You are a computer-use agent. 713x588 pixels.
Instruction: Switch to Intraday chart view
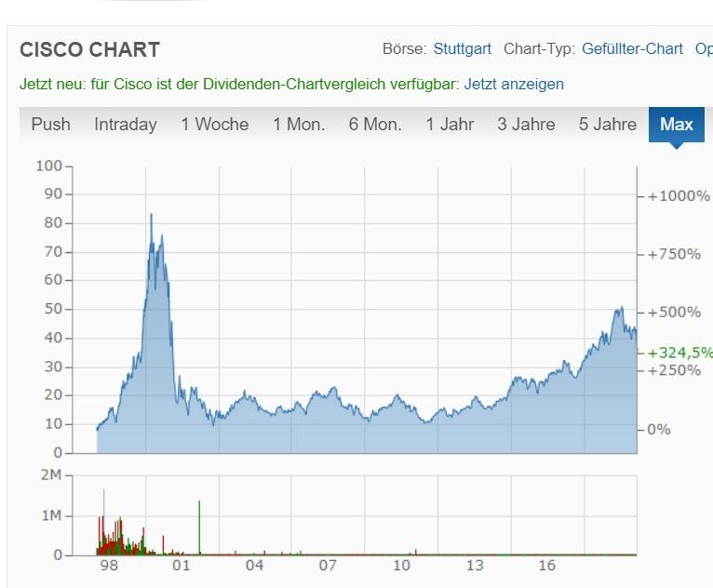tap(126, 124)
